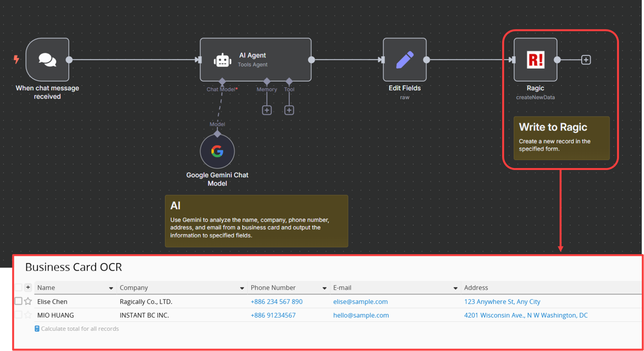The image size is (644, 351).
Task: Click the 'MIO HUANG' name cell
Action: (x=55, y=315)
